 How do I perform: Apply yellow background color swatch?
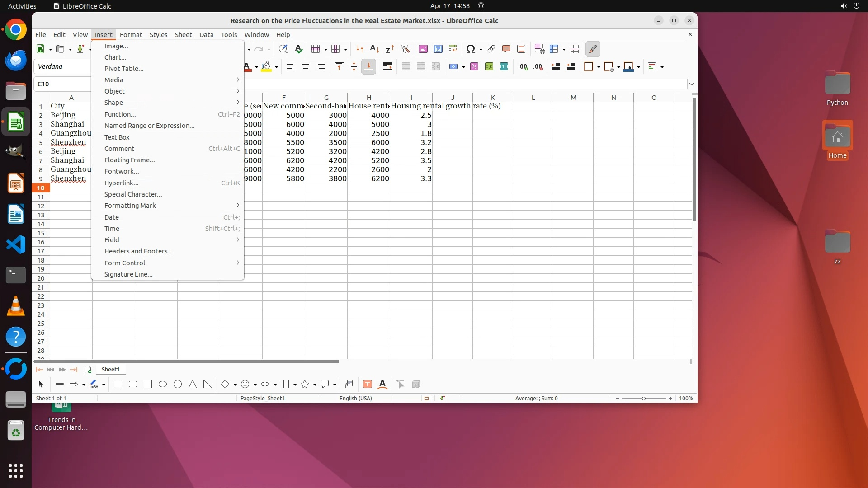pos(266,67)
